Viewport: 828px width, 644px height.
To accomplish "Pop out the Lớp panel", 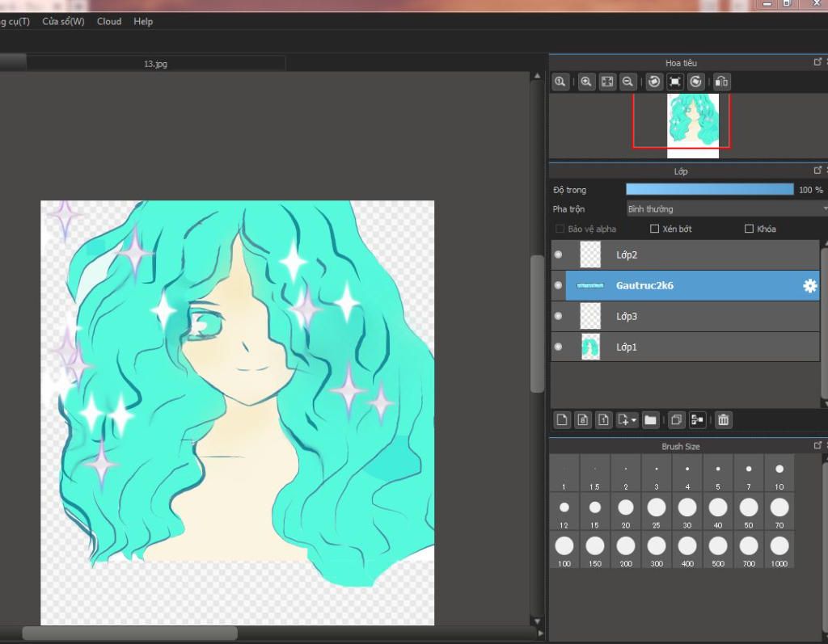I will [x=817, y=170].
